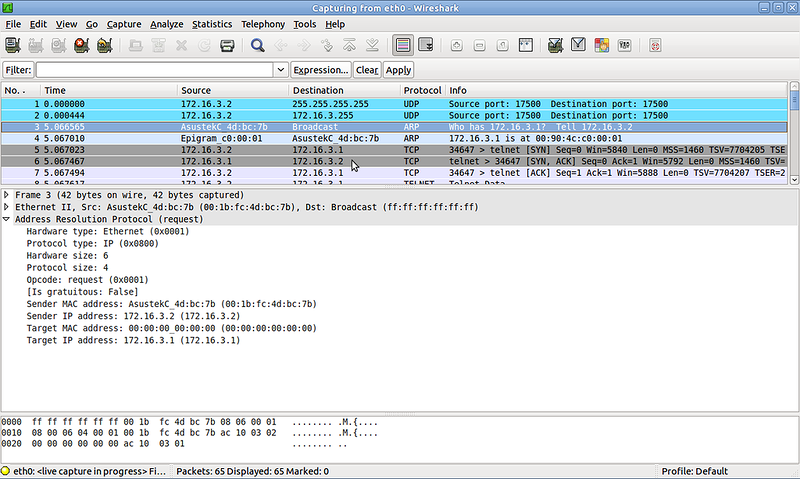The image size is (800, 479).
Task: Click the Apply filter button
Action: tap(398, 70)
